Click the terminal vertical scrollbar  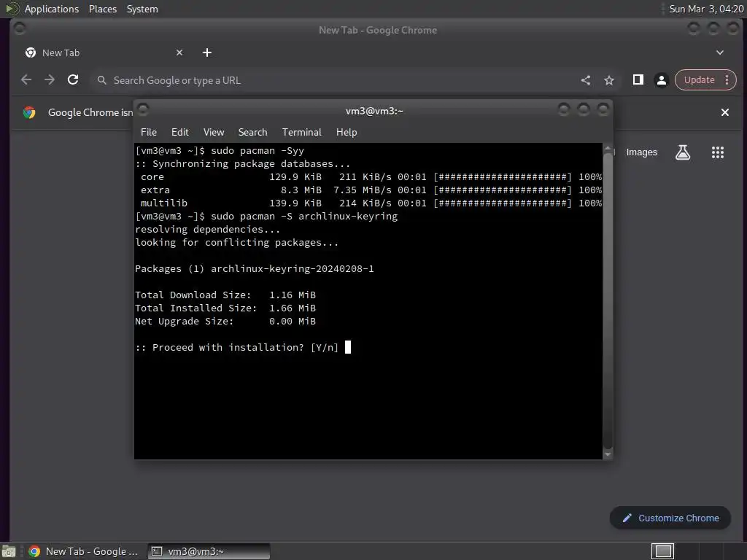[608, 300]
